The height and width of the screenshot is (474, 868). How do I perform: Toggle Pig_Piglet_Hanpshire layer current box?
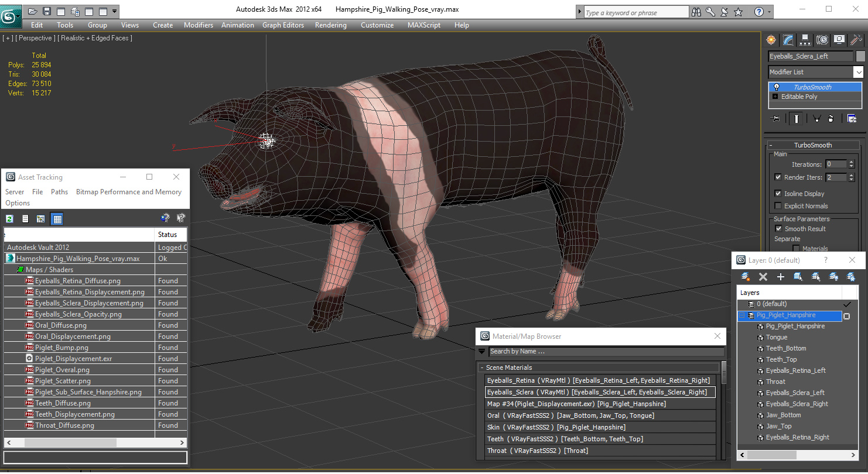847,316
